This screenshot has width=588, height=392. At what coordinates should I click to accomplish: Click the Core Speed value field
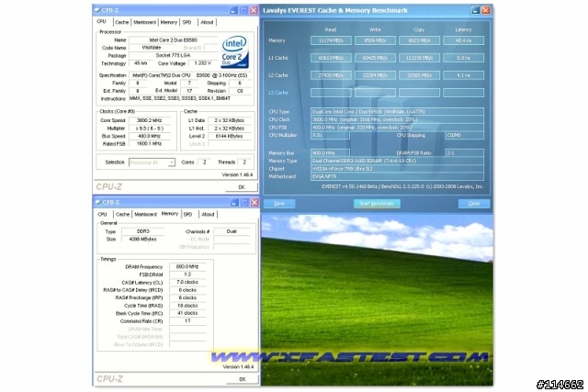click(x=149, y=120)
